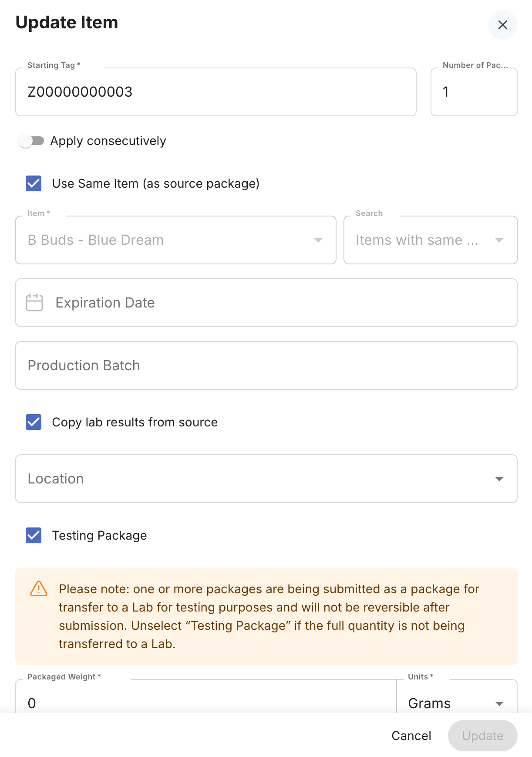
Task: Close the Update Item dialog
Action: tap(502, 25)
